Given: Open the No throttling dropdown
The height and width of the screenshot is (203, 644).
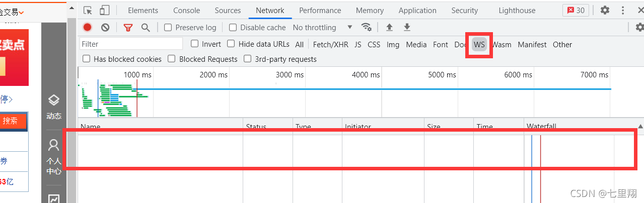Looking at the screenshot, I should [x=322, y=28].
